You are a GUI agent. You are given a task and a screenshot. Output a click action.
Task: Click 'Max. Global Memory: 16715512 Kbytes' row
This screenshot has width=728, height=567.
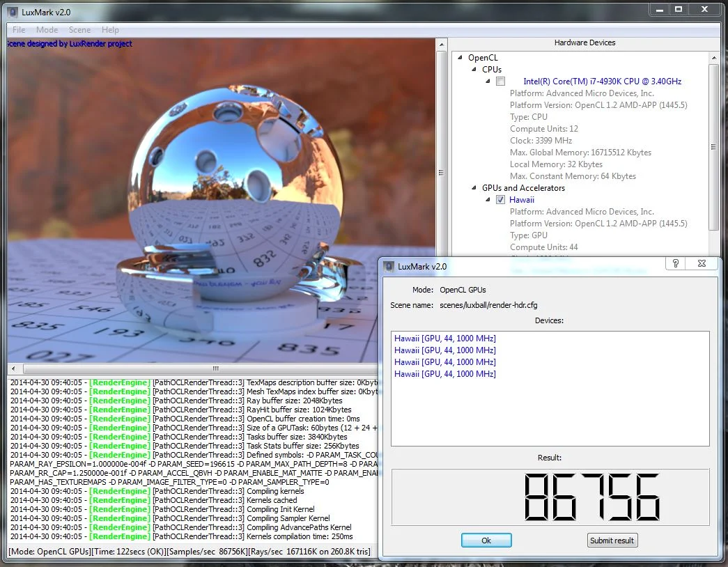click(580, 153)
